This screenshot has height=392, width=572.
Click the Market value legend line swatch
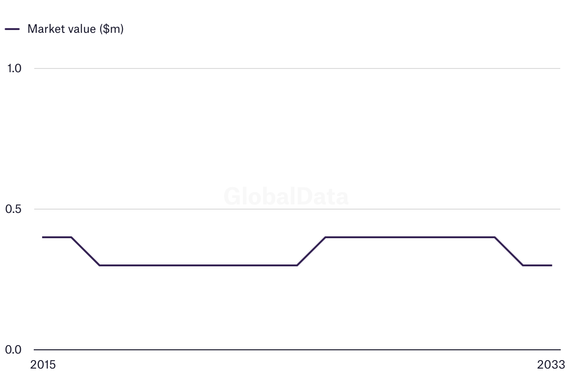(x=12, y=29)
